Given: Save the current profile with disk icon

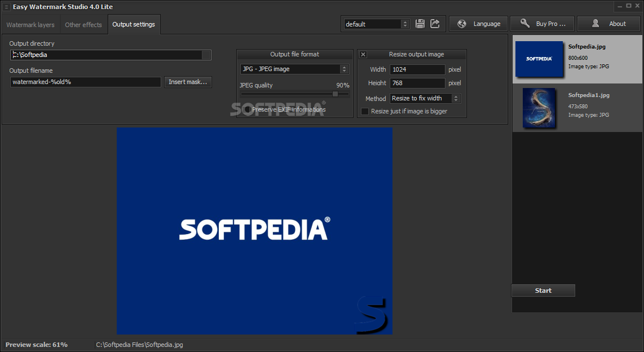Looking at the screenshot, I should point(420,24).
